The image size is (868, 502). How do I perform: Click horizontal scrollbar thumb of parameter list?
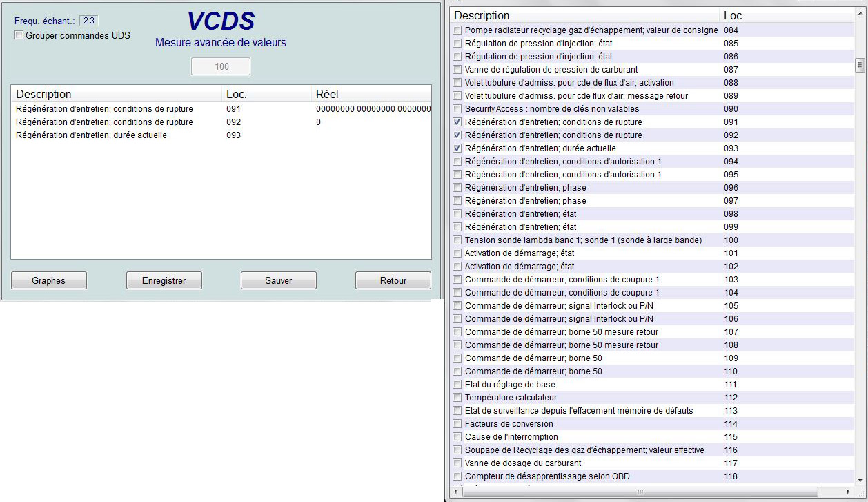[640, 492]
